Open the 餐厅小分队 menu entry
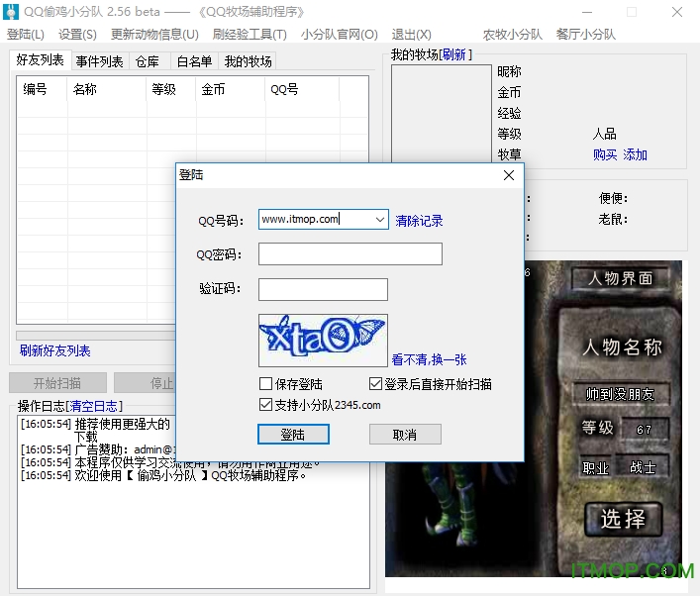700x596 pixels. click(586, 35)
